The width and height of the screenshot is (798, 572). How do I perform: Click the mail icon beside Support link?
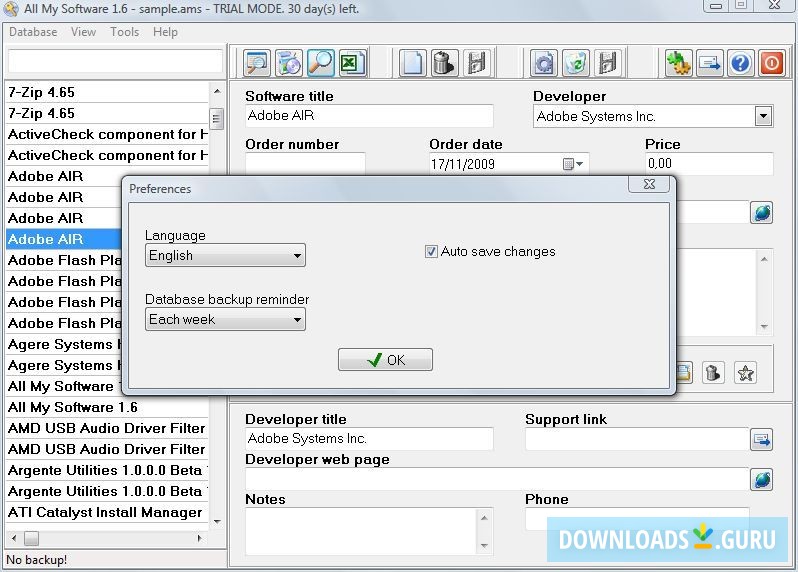coord(762,440)
